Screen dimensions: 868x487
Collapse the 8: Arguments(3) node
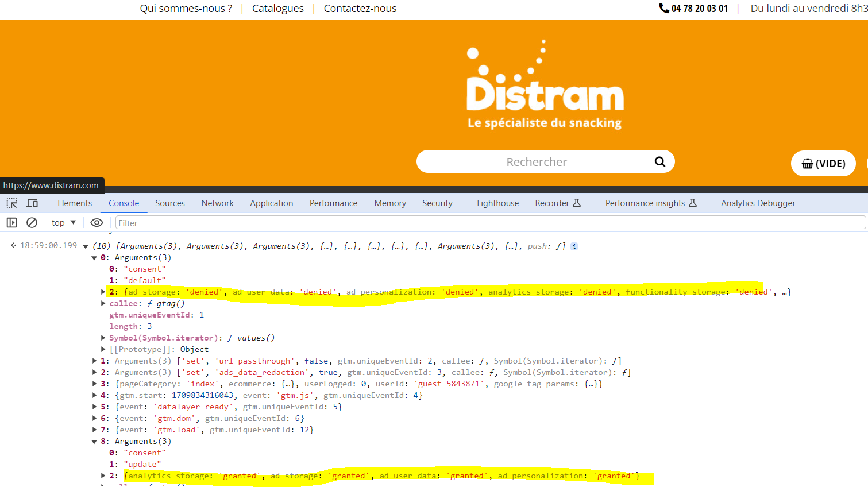[95, 442]
